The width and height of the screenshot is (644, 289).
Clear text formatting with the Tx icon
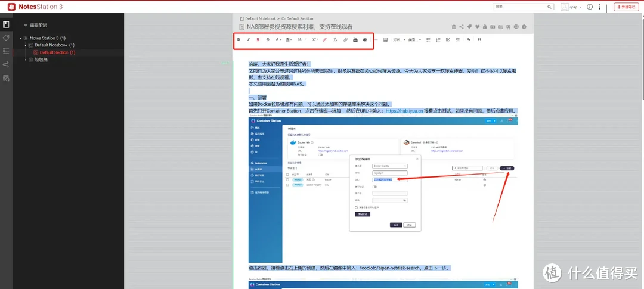pos(335,39)
